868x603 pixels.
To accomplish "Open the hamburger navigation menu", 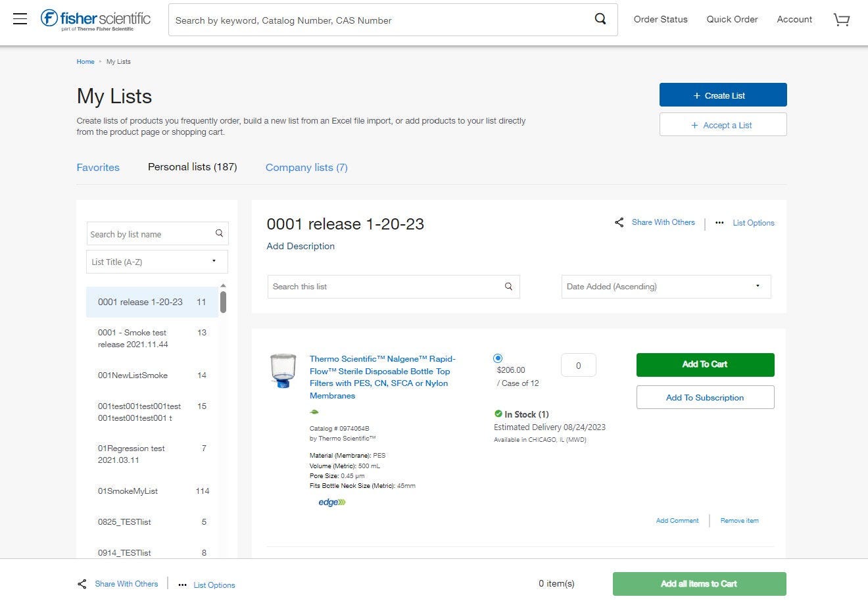I will pos(20,18).
